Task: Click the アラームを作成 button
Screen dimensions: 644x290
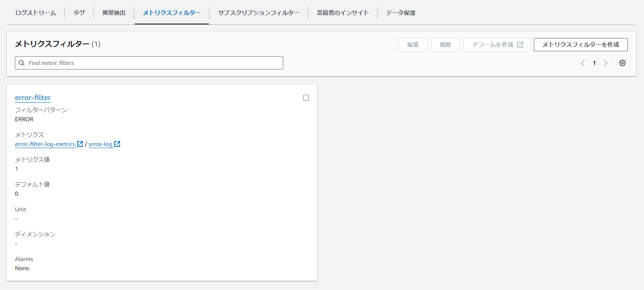Action: 497,45
